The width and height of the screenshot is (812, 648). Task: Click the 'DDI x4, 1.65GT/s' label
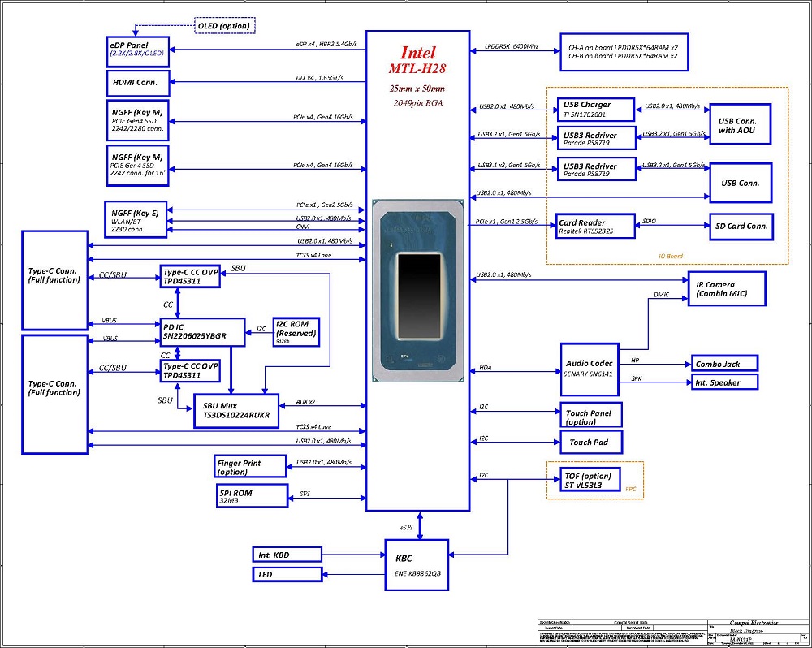tap(319, 78)
